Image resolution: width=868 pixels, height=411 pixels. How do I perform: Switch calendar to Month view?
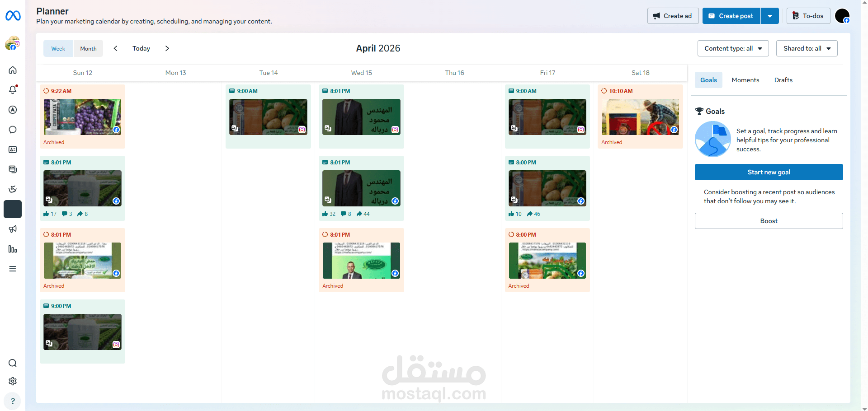coord(88,48)
